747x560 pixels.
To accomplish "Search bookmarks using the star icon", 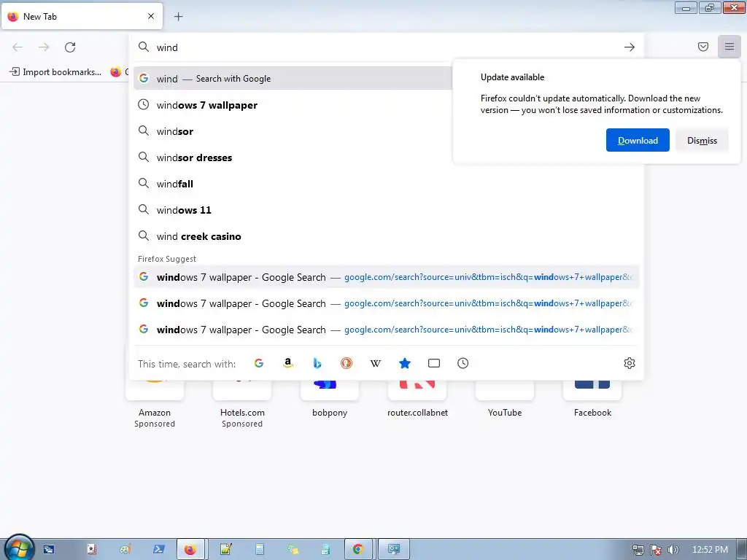I will click(x=404, y=363).
